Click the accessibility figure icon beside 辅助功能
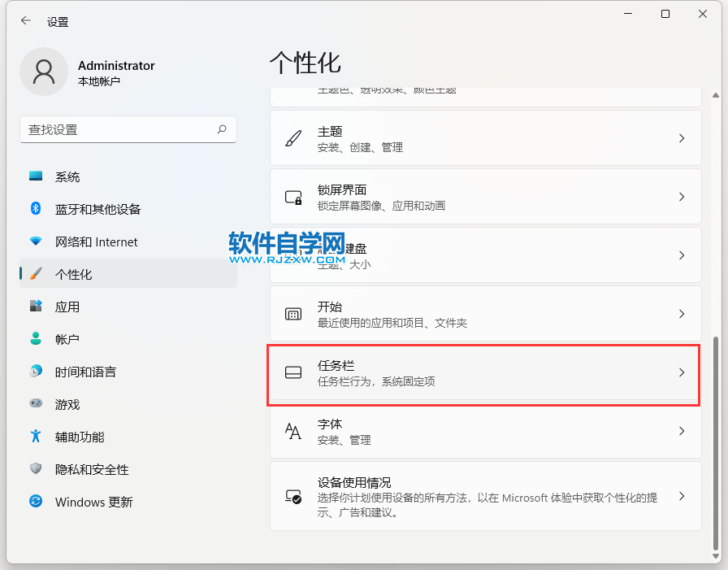 point(36,436)
